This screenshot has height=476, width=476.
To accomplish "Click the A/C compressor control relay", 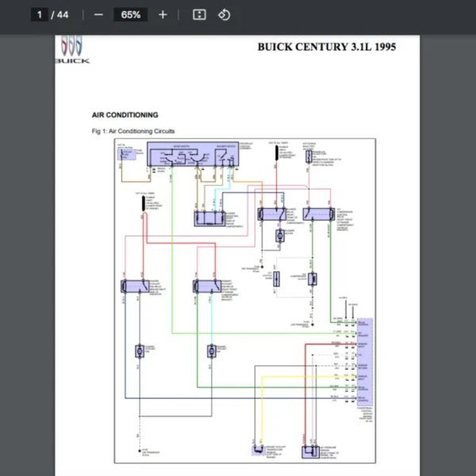I will (318, 213).
